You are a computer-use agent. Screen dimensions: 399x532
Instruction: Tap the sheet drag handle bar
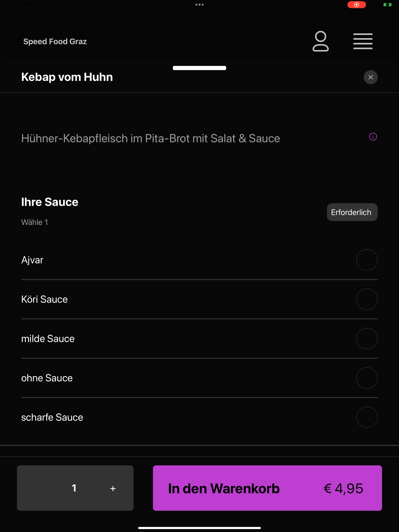[x=199, y=68]
